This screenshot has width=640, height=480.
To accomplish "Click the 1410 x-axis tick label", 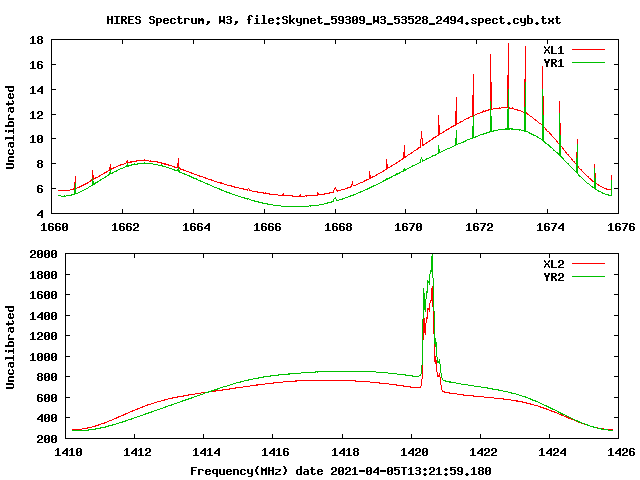I will pyautogui.click(x=68, y=452).
